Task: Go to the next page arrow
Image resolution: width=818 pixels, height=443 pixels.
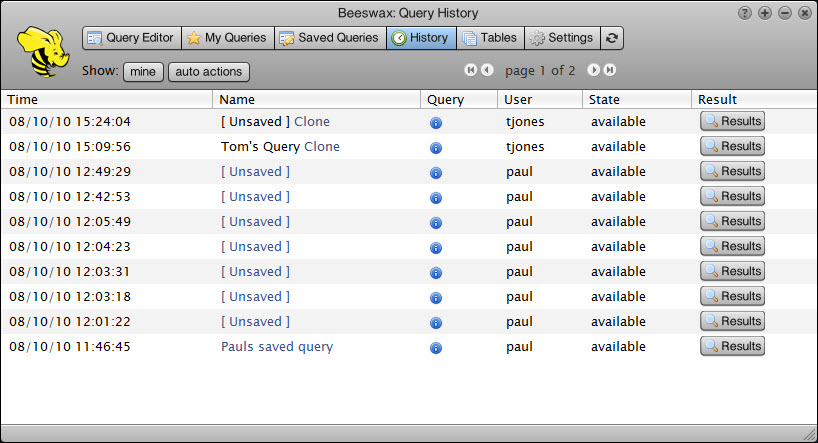Action: pyautogui.click(x=593, y=70)
